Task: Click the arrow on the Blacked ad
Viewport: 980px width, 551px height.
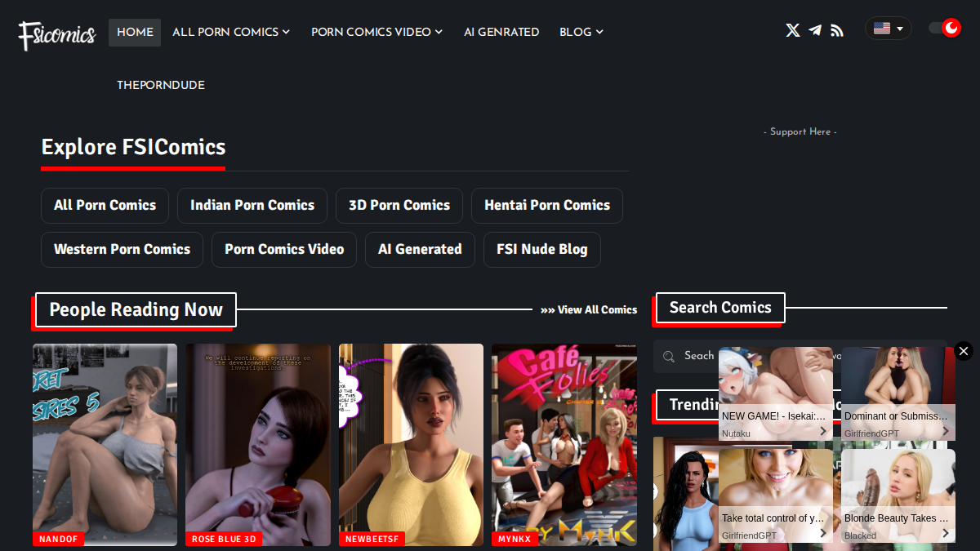Action: (946, 534)
